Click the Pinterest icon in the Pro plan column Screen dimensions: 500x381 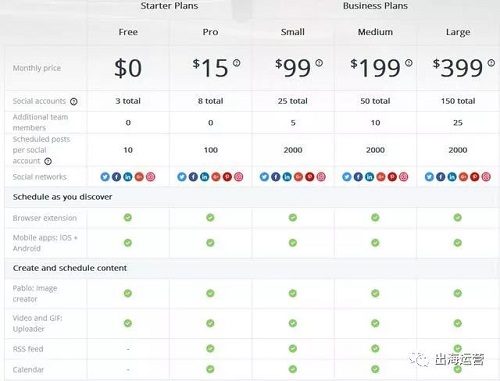coord(227,177)
